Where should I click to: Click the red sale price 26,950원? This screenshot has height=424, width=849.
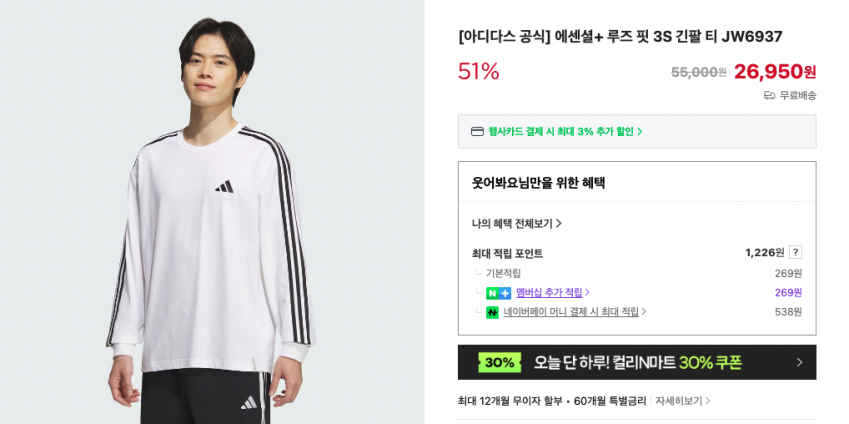[x=774, y=71]
